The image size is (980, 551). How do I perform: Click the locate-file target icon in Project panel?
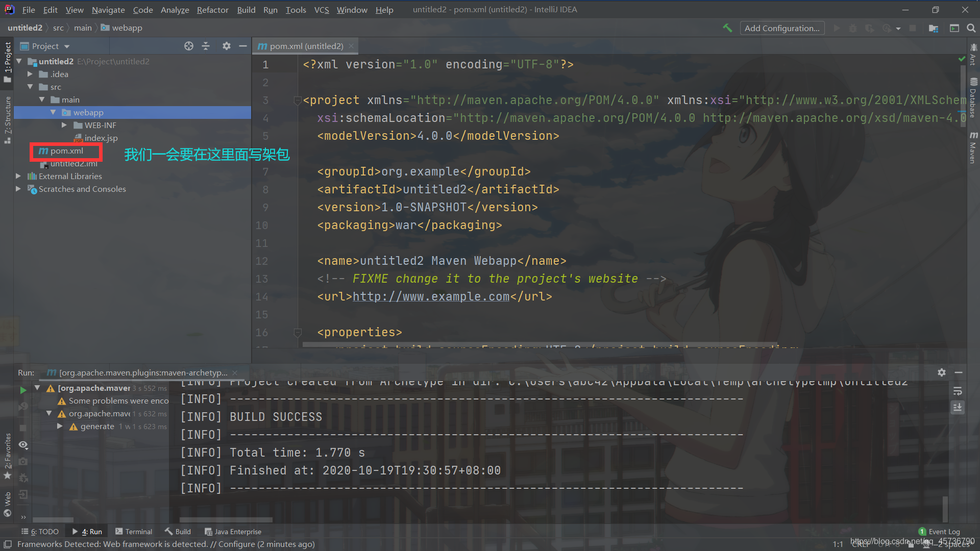189,46
